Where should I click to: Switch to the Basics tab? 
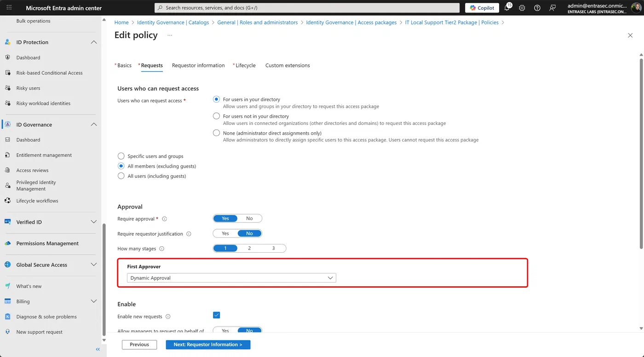tap(123, 65)
